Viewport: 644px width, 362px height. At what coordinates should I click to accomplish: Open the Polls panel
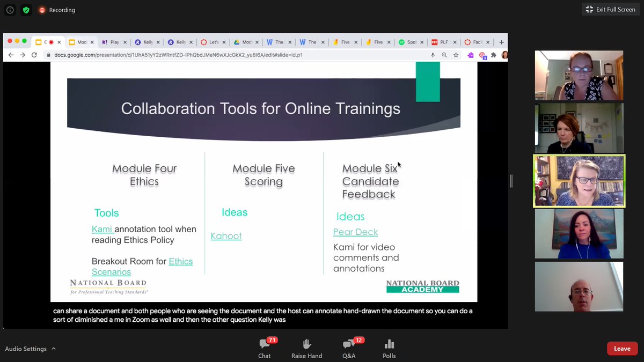389,348
